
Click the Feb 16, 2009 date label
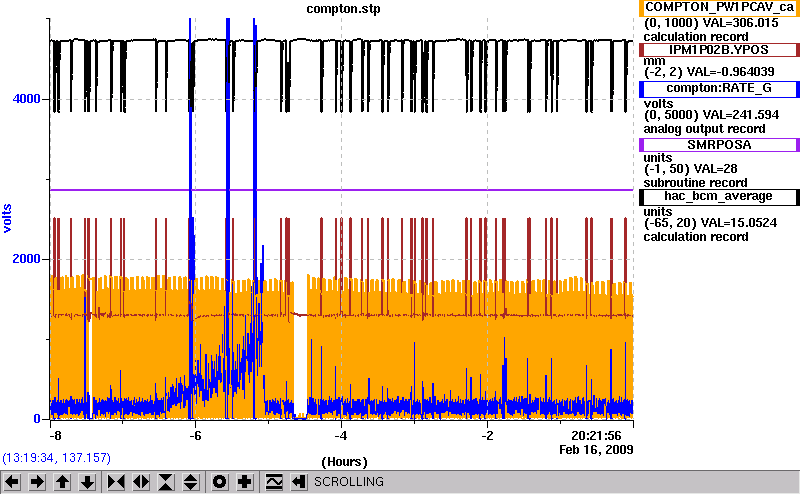(x=596, y=450)
